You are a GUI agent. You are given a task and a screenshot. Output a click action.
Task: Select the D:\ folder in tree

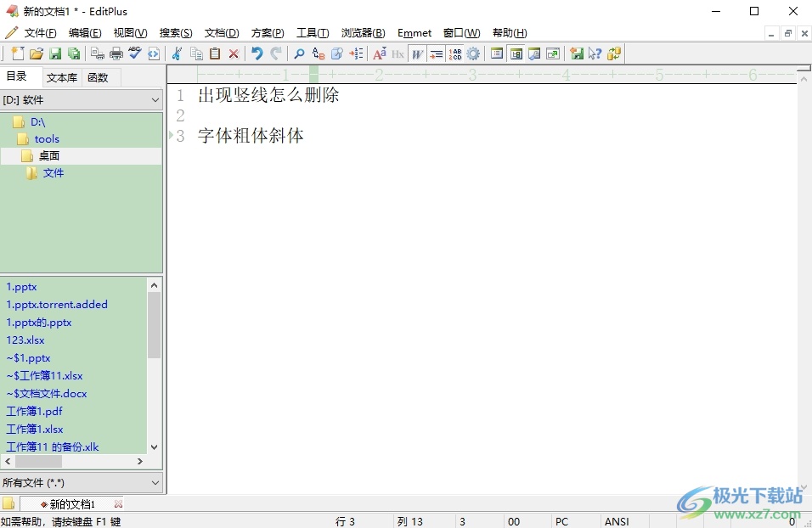click(x=38, y=122)
